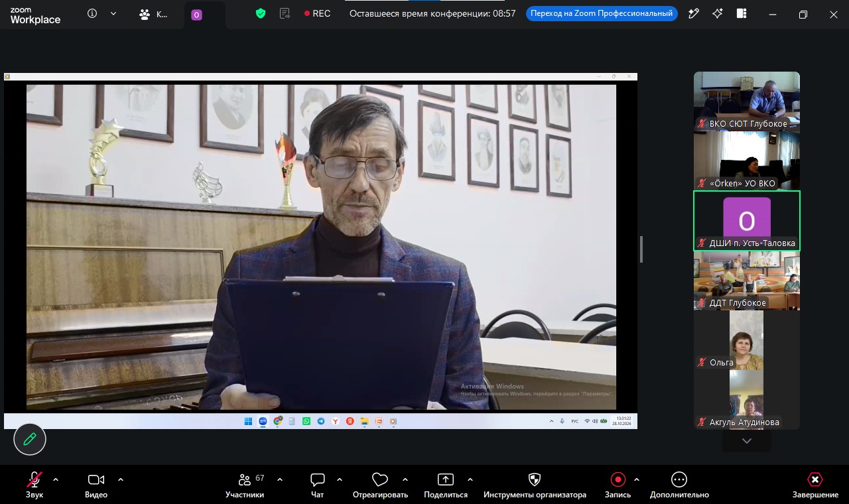This screenshot has height=504, width=849.
Task: Open Инструменты организатора host tools
Action: (x=535, y=485)
